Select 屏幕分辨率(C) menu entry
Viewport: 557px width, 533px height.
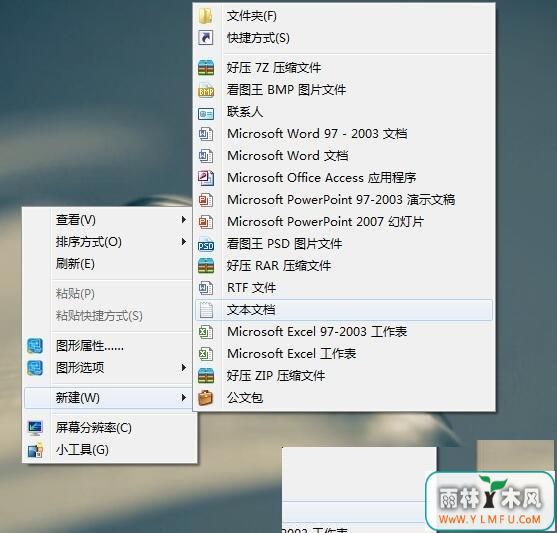94,428
